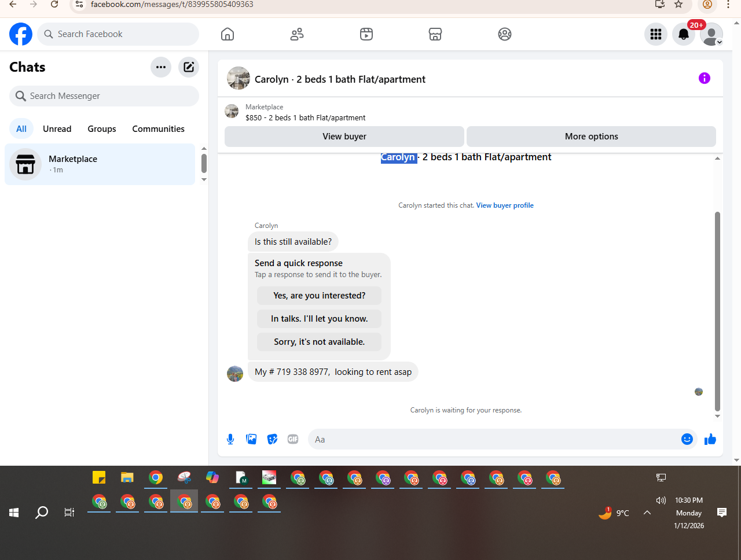
Task: Open the Windows notification center icon
Action: coord(722,513)
